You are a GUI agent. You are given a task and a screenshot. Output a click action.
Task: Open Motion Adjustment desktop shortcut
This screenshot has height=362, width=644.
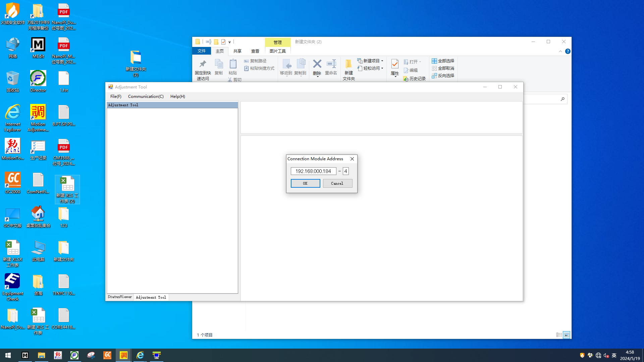pyautogui.click(x=38, y=112)
